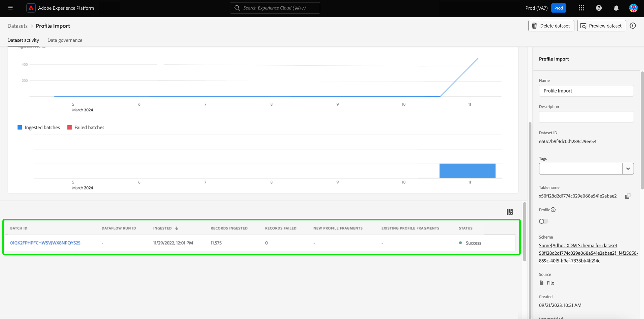Customize table columns icon
The height and width of the screenshot is (319, 644).
point(510,212)
